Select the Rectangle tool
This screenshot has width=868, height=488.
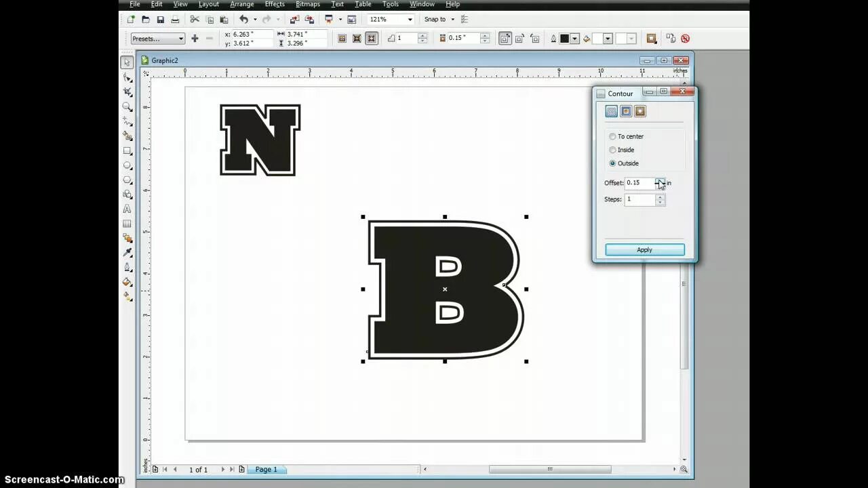click(127, 151)
